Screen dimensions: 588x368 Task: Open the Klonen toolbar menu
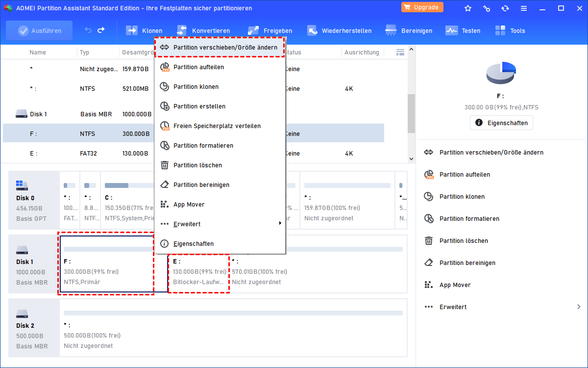[x=144, y=30]
